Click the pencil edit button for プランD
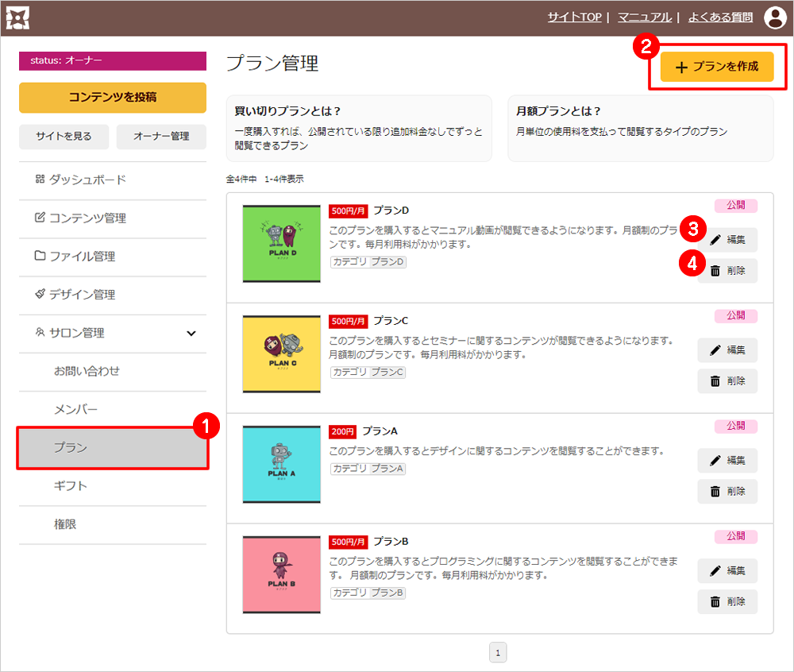 pyautogui.click(x=727, y=240)
